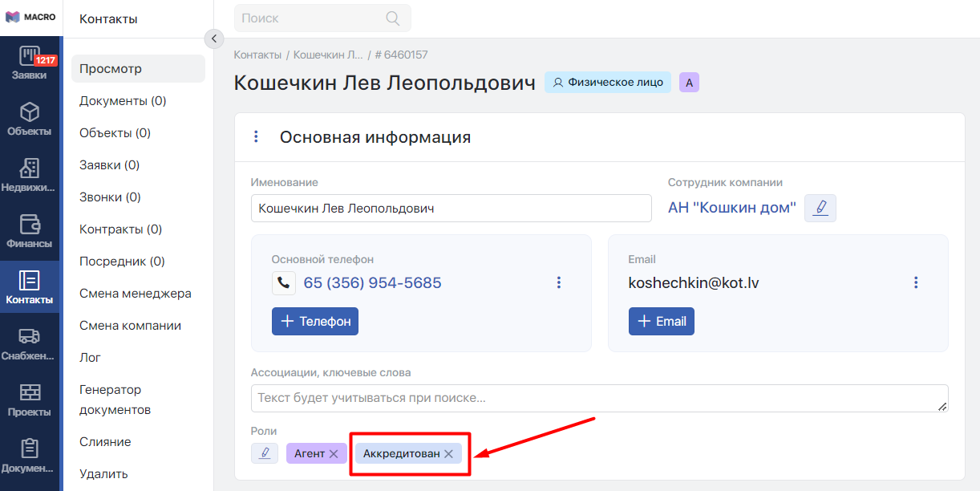Remove the Агент role tag
The width and height of the screenshot is (980, 491).
point(334,454)
